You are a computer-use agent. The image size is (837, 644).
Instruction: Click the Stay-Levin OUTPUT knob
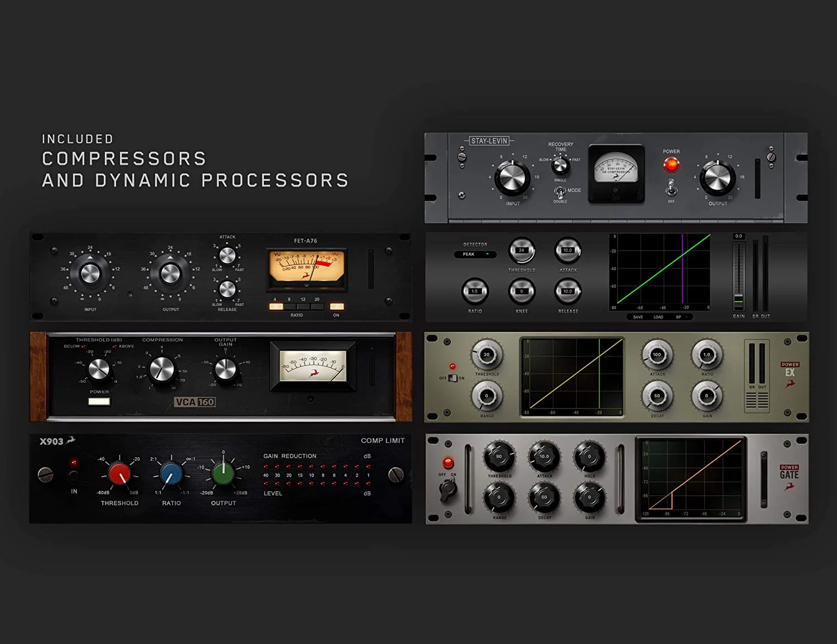[x=718, y=177]
